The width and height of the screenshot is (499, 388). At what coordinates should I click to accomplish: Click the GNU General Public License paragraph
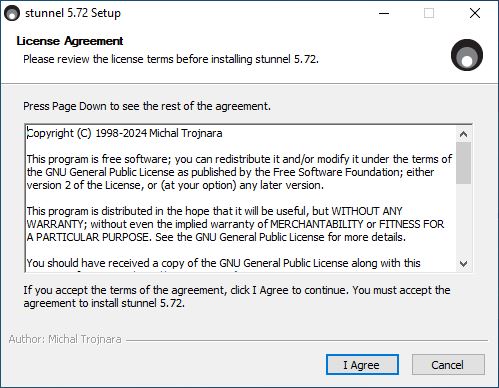pos(239,172)
